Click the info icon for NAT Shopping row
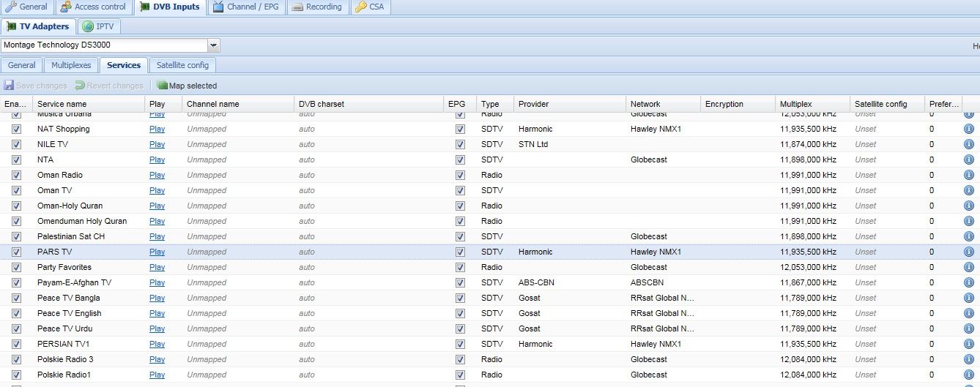 968,129
